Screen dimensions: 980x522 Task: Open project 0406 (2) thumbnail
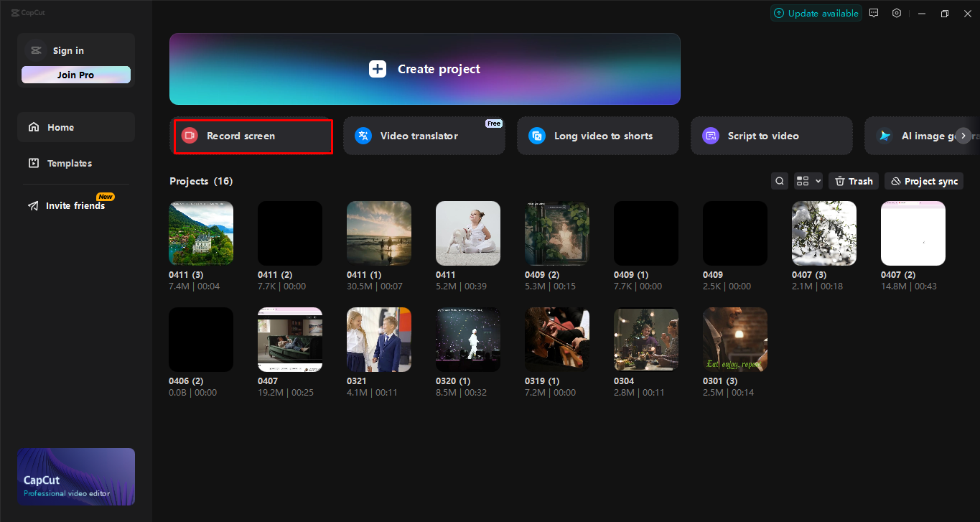pyautogui.click(x=201, y=340)
